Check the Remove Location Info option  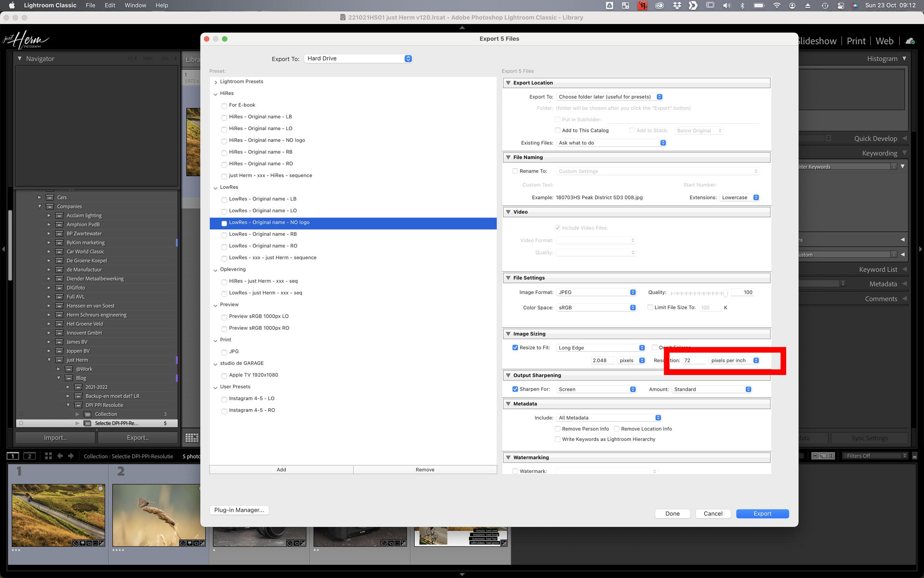[x=616, y=429]
